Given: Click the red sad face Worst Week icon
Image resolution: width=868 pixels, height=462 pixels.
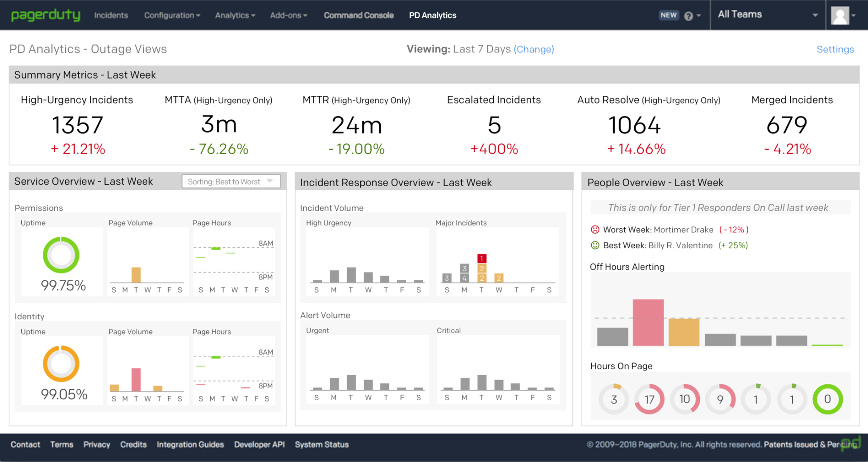Looking at the screenshot, I should click(595, 230).
